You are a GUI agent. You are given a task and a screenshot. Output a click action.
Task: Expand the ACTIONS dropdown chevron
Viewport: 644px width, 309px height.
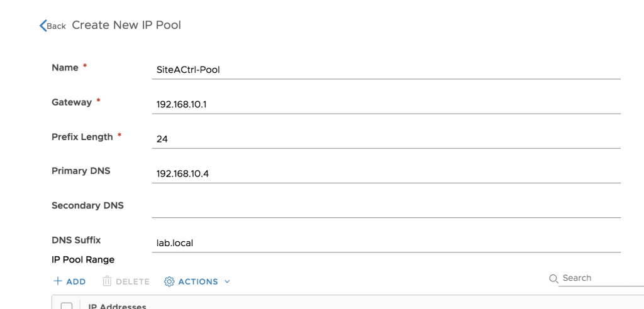227,281
